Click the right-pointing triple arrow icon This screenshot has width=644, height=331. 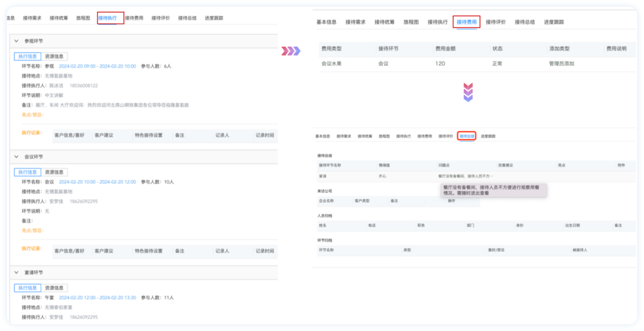(291, 51)
